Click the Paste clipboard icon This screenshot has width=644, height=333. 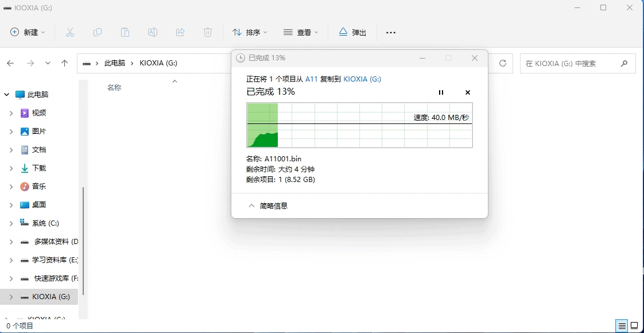coord(125,32)
